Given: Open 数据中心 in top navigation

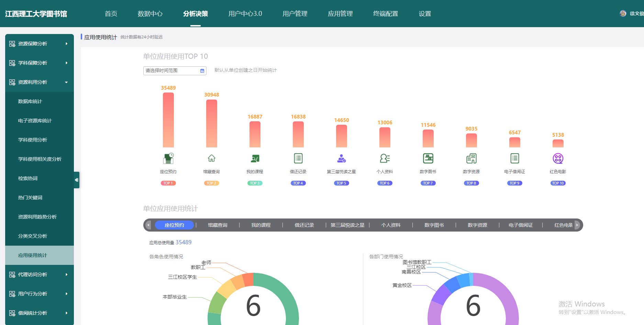Looking at the screenshot, I should pyautogui.click(x=150, y=14).
